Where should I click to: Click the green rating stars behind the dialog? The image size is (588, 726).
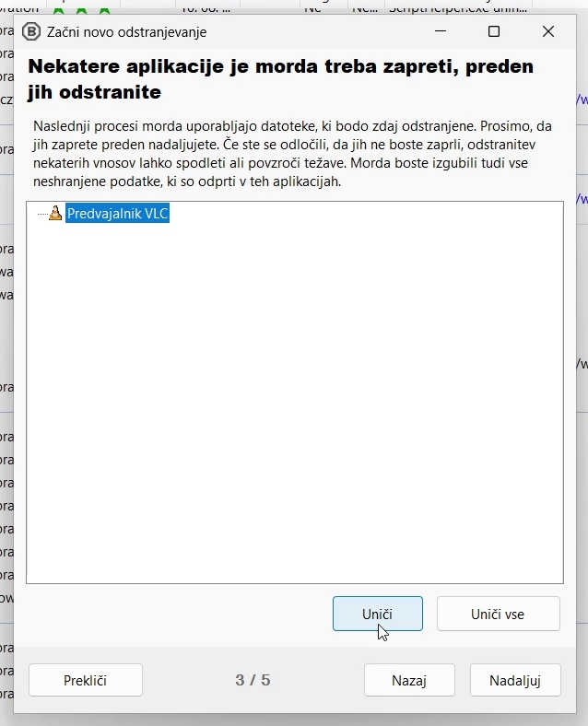click(x=81, y=7)
